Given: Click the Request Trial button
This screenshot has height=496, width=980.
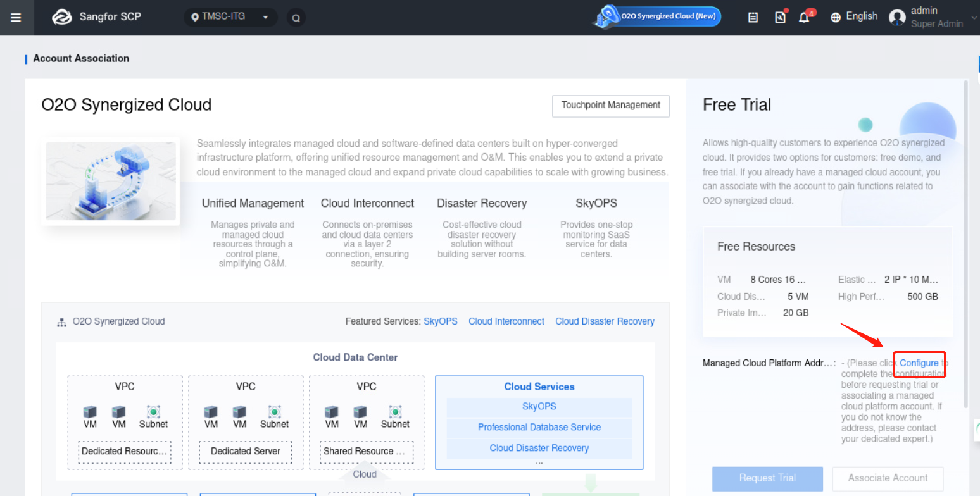Looking at the screenshot, I should [767, 478].
